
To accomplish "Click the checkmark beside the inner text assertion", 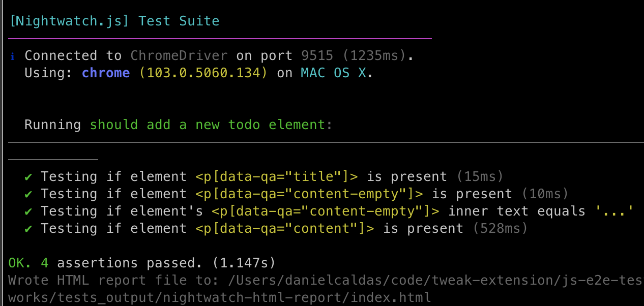I will click(28, 211).
